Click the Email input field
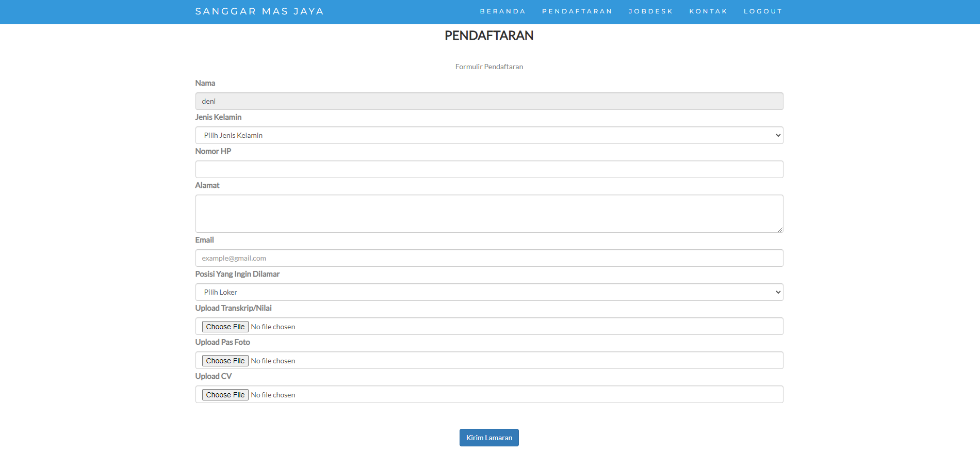The height and width of the screenshot is (466, 980). [x=488, y=258]
